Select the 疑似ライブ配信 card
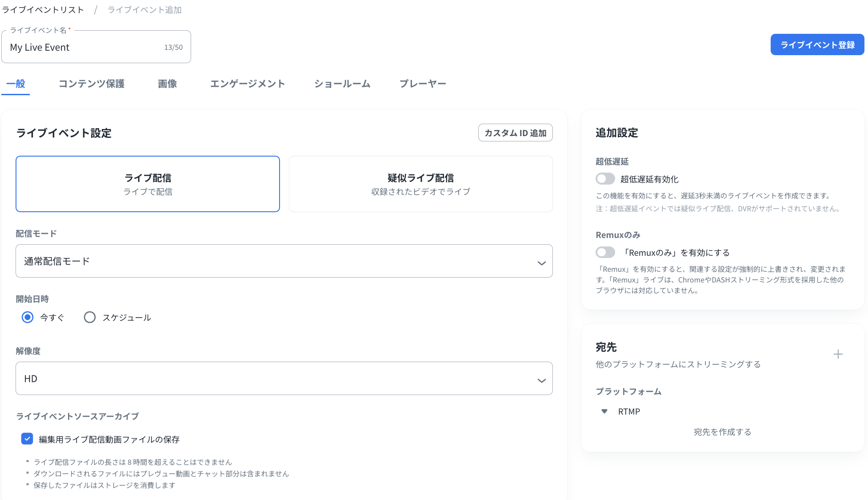This screenshot has width=868, height=500. [x=420, y=184]
